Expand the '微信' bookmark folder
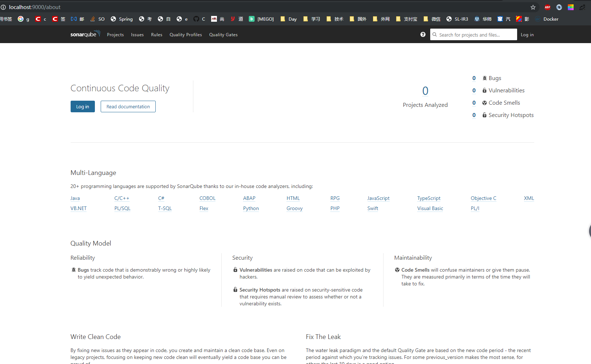The image size is (591, 364). click(432, 19)
